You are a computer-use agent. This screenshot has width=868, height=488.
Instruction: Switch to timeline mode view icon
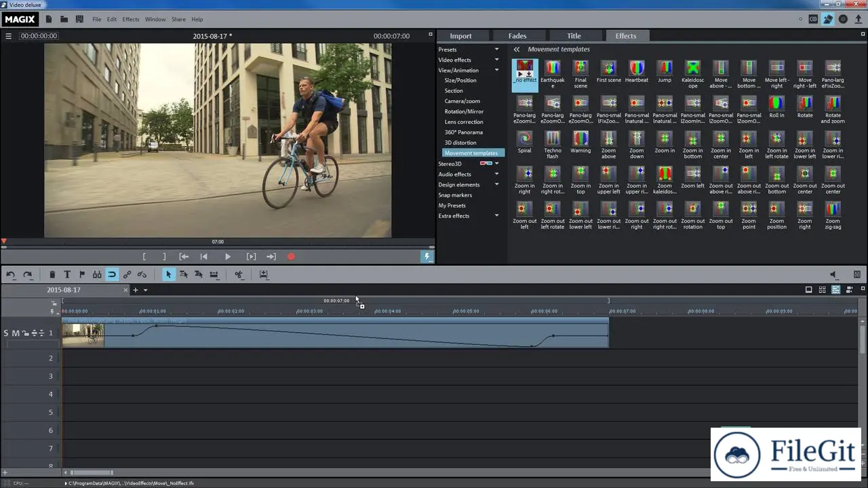pos(835,289)
